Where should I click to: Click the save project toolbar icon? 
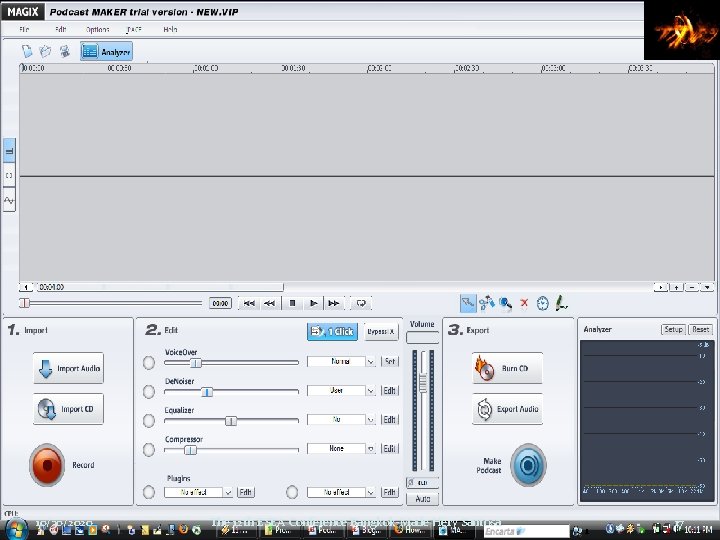click(x=64, y=51)
